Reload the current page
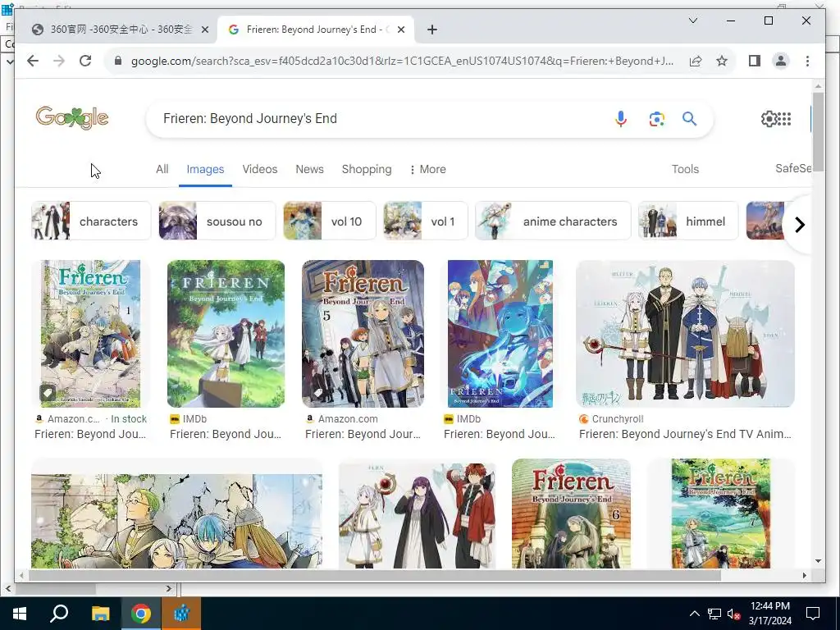The image size is (840, 630). (x=85, y=61)
